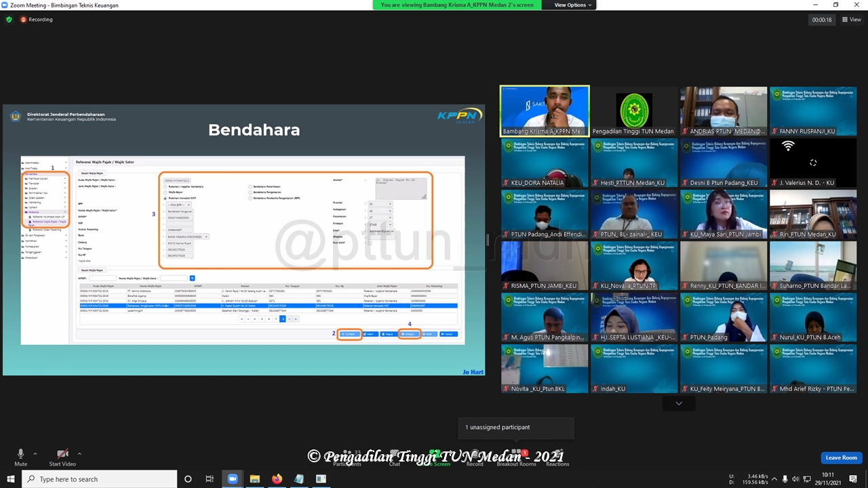Click the Start Video camera icon
The height and width of the screenshot is (488, 868).
(62, 454)
